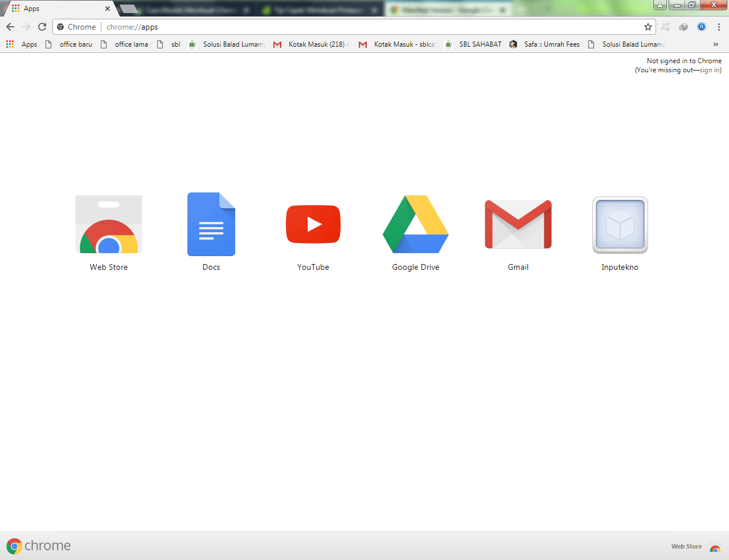The width and height of the screenshot is (729, 560).
Task: Open the 'office baru' bookmark
Action: (69, 44)
